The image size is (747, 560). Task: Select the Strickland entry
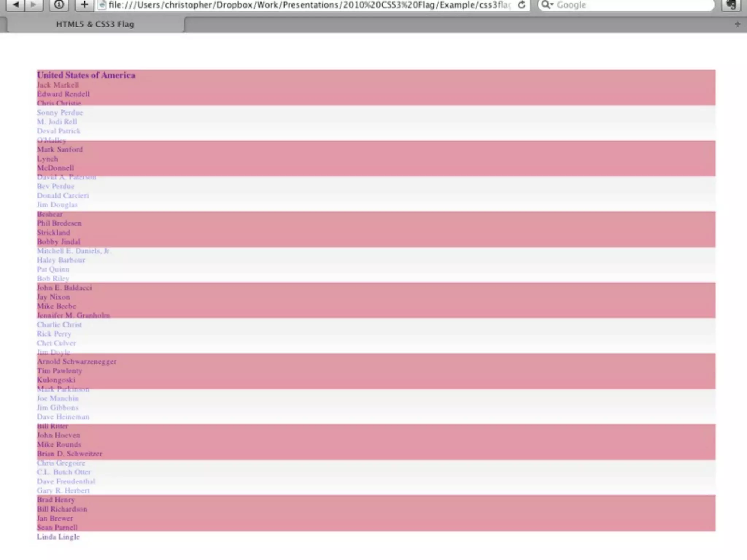tap(54, 232)
